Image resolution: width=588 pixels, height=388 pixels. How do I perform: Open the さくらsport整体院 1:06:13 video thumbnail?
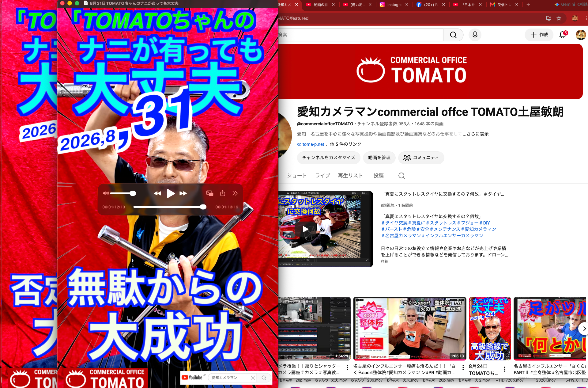410,329
